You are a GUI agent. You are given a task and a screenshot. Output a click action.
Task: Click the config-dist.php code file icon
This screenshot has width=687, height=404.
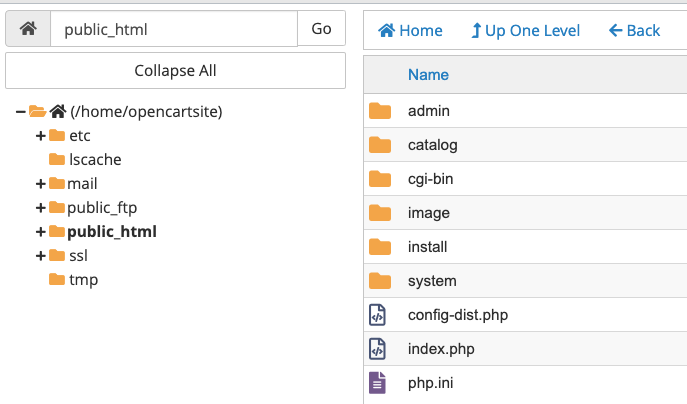click(378, 315)
